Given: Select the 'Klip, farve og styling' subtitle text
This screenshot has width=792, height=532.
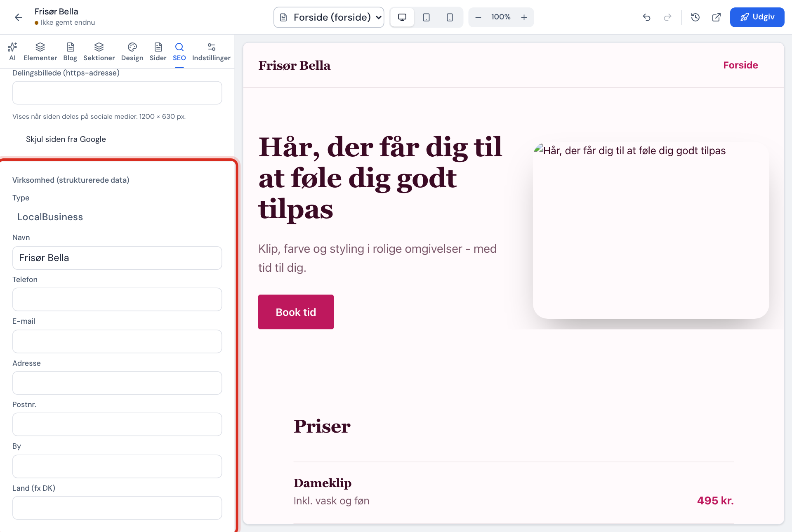Looking at the screenshot, I should 377,258.
